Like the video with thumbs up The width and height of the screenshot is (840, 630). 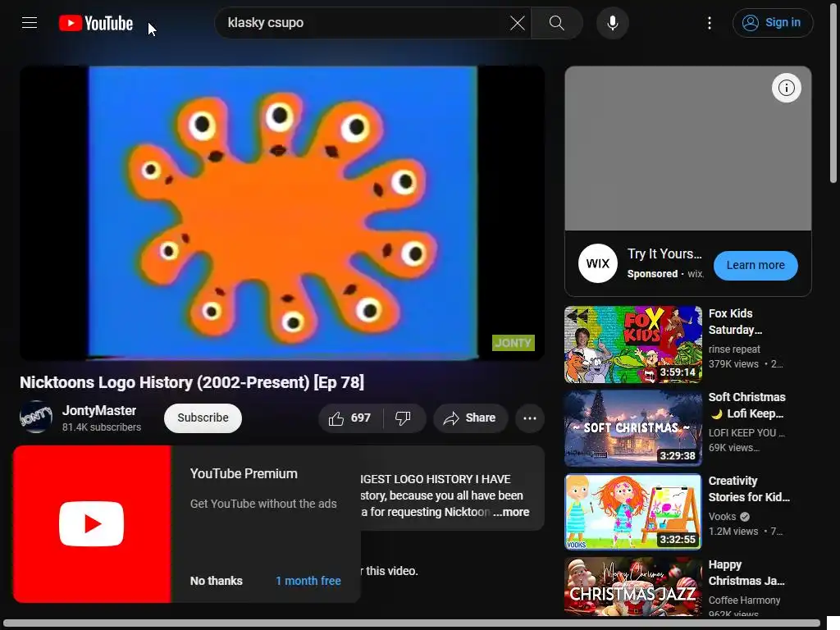(x=350, y=418)
